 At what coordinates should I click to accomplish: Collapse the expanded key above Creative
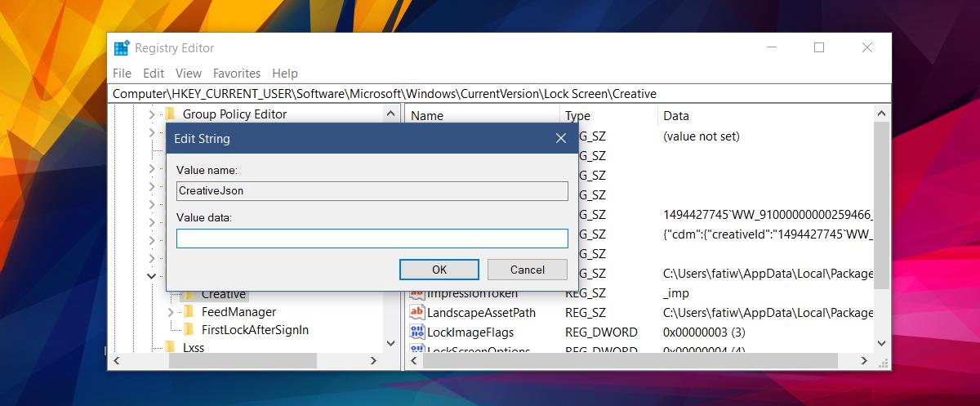152,276
